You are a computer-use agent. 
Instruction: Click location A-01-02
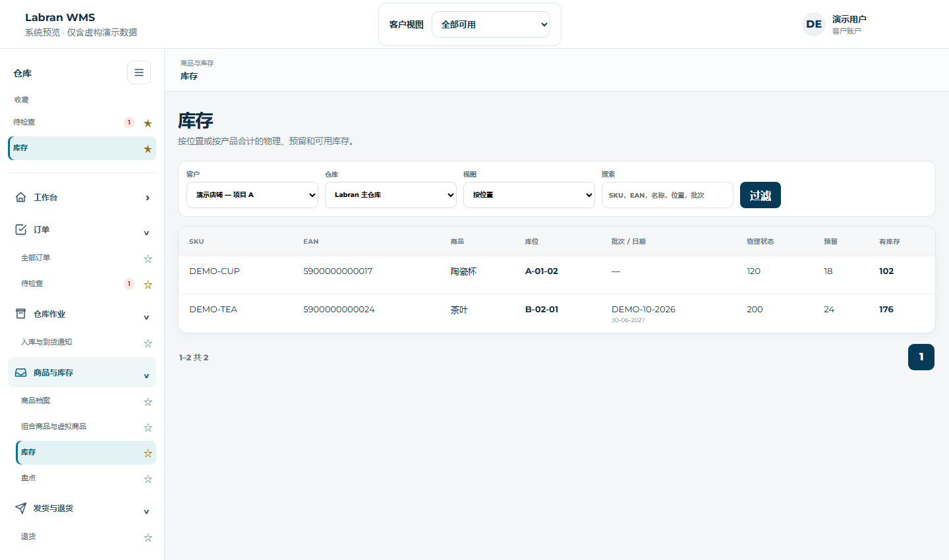click(x=542, y=271)
